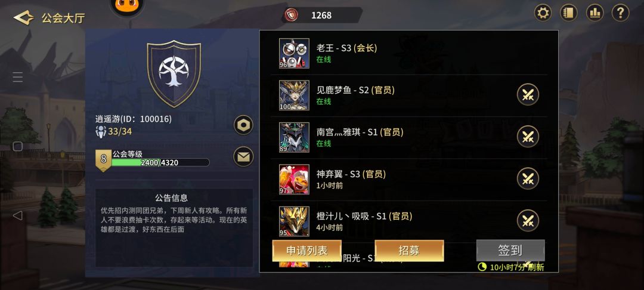Click the 招募 recruit button
Image resolution: width=644 pixels, height=290 pixels.
click(x=410, y=251)
